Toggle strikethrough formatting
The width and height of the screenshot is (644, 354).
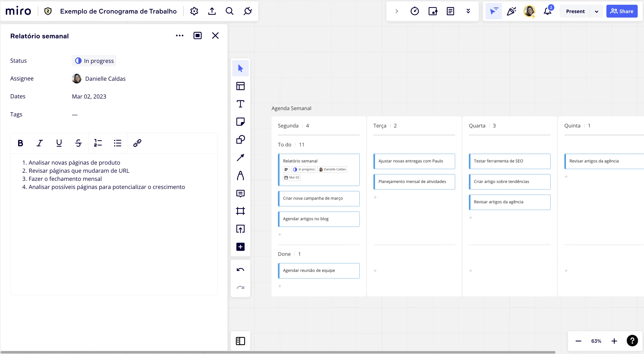78,143
